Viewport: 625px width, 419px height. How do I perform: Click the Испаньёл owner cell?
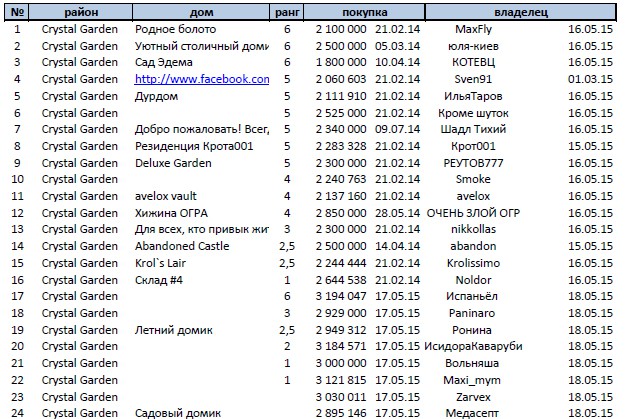pos(472,296)
